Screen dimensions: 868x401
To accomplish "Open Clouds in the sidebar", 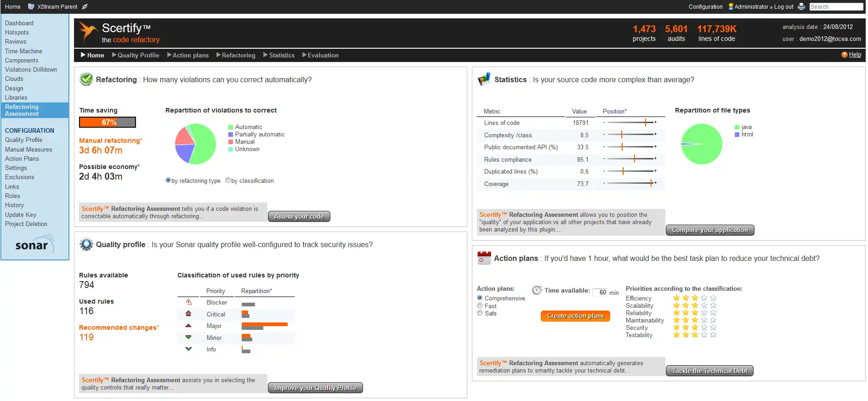I will click(x=14, y=79).
